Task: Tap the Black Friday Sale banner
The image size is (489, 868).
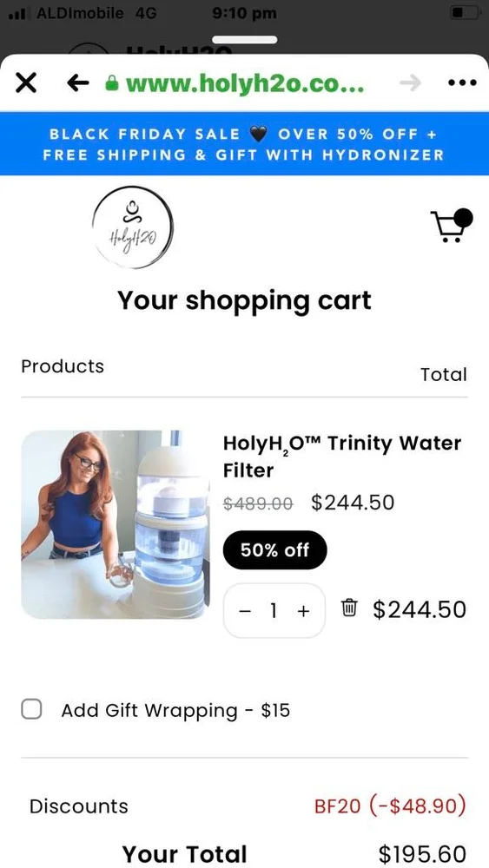Action: pos(244,144)
